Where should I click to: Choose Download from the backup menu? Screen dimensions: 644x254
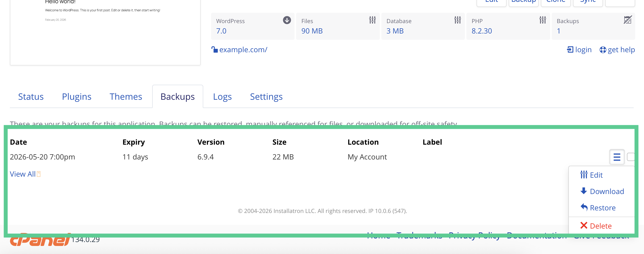(602, 191)
